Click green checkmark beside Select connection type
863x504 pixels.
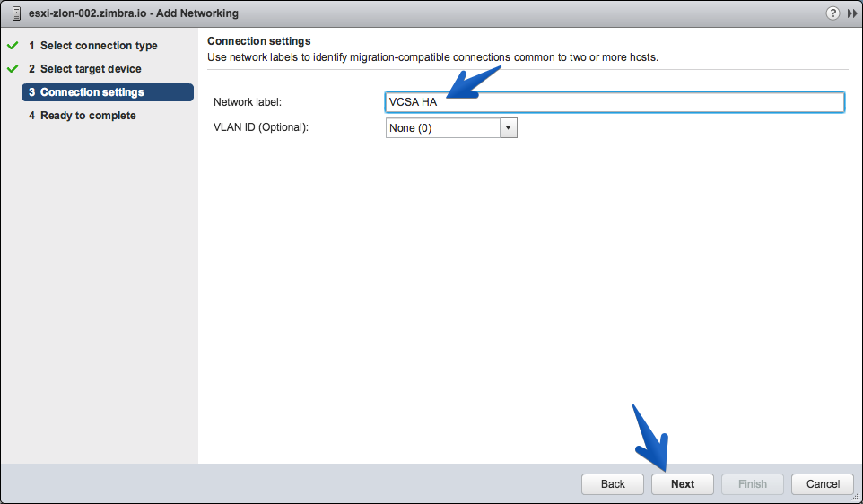13,45
